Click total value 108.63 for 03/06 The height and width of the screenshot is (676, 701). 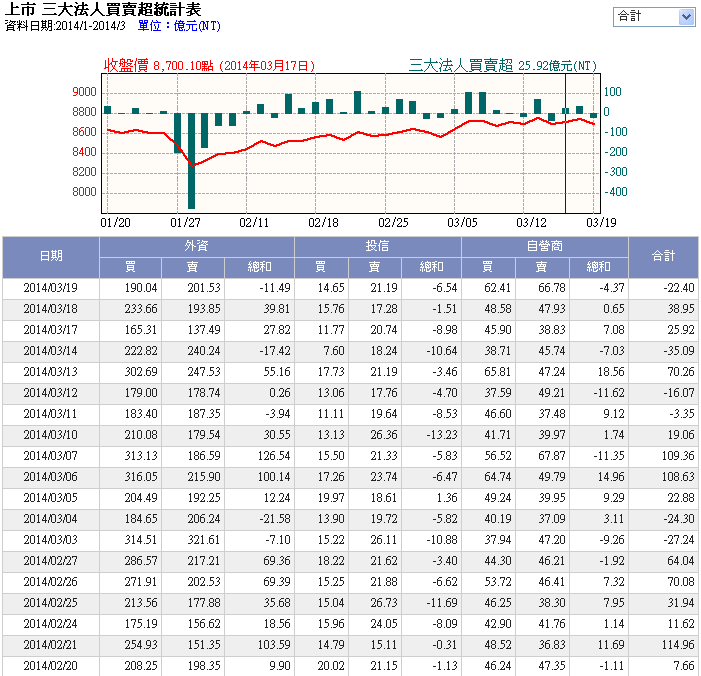pyautogui.click(x=678, y=477)
